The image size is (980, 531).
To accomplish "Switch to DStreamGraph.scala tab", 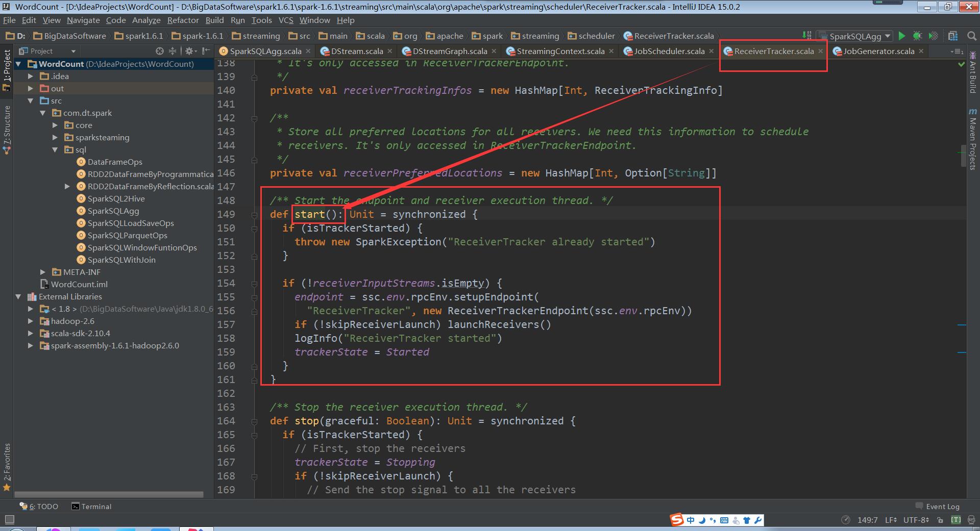I will coord(449,51).
